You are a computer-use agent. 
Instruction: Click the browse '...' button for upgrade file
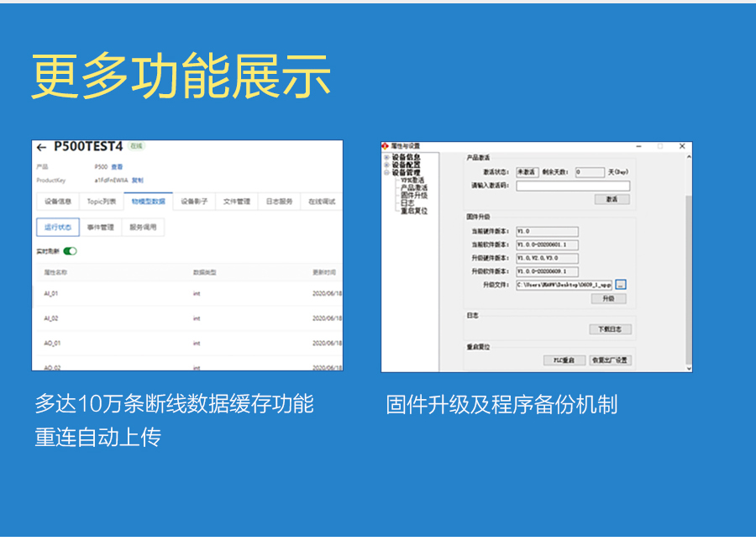(620, 285)
